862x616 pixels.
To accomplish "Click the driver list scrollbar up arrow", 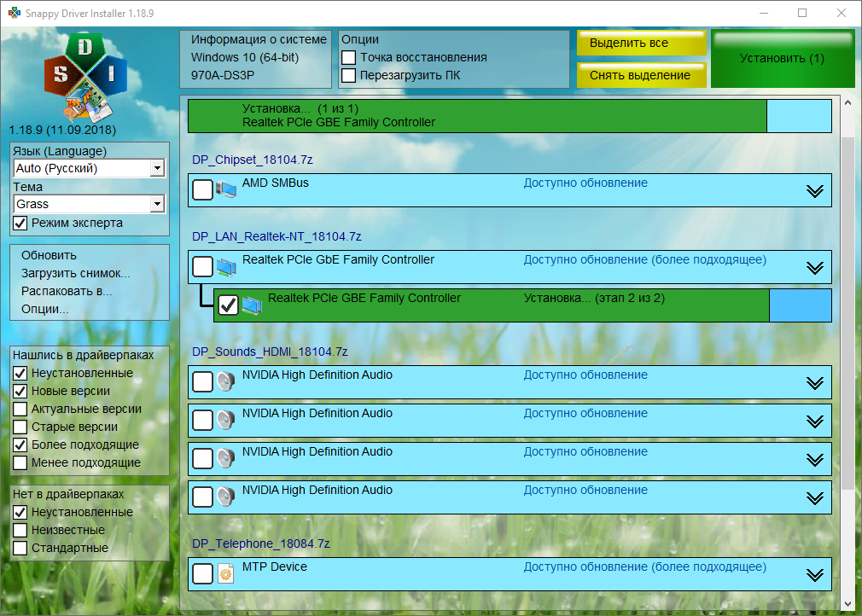I will point(847,102).
